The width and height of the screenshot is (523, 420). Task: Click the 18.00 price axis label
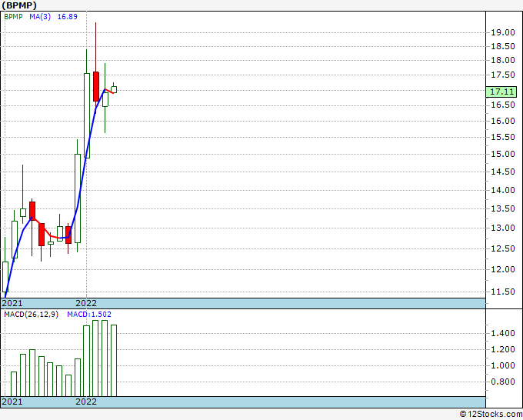[x=503, y=60]
